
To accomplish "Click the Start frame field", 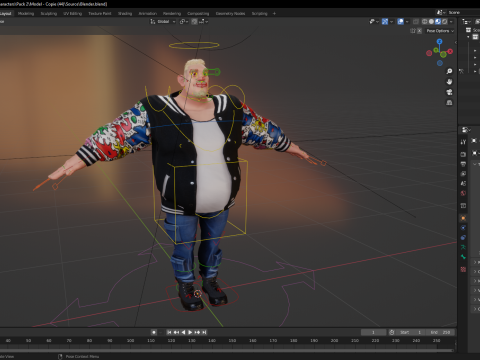I will point(410,332).
